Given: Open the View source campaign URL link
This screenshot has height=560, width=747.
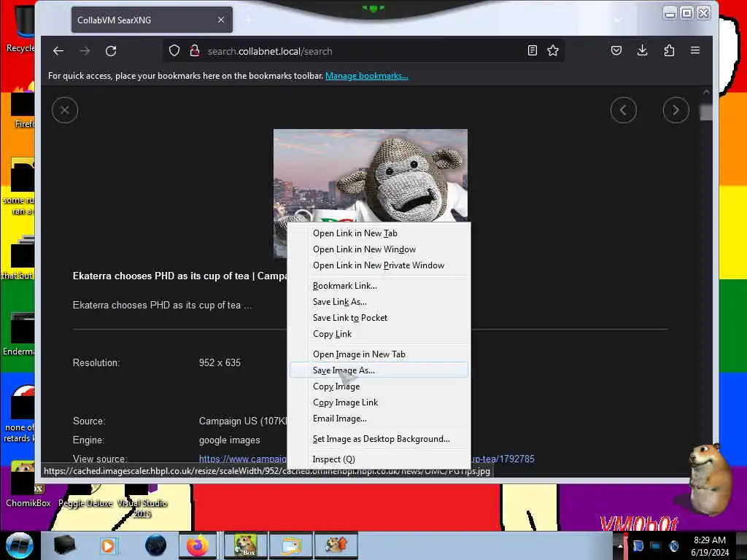Looking at the screenshot, I should coord(242,459).
